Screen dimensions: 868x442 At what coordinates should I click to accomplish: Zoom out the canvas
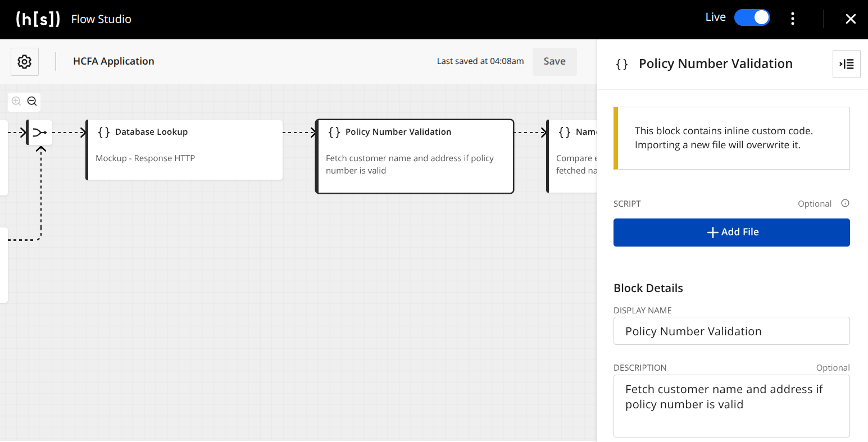[x=32, y=102]
